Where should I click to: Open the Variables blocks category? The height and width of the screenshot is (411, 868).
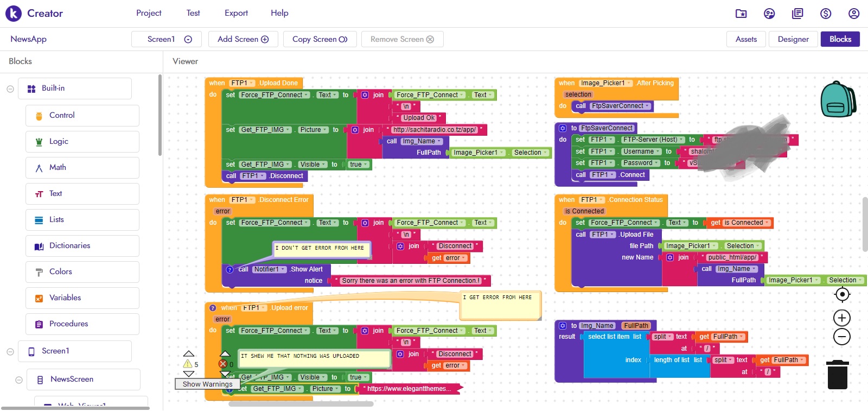[82, 298]
